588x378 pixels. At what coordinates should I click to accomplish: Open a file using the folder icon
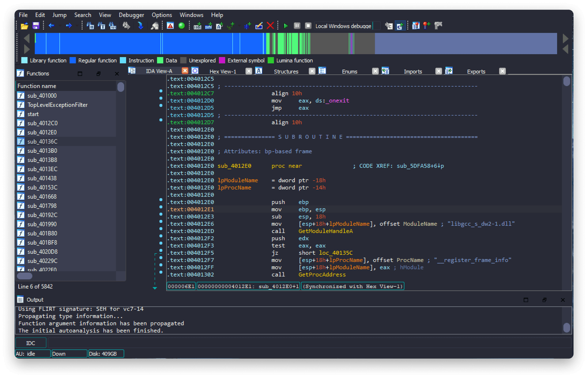coord(24,26)
